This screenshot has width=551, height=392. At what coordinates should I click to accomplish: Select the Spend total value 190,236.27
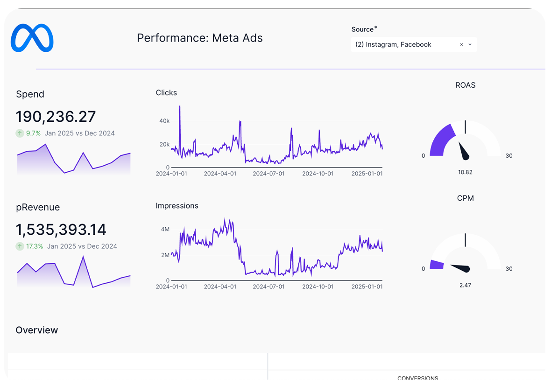(x=56, y=116)
